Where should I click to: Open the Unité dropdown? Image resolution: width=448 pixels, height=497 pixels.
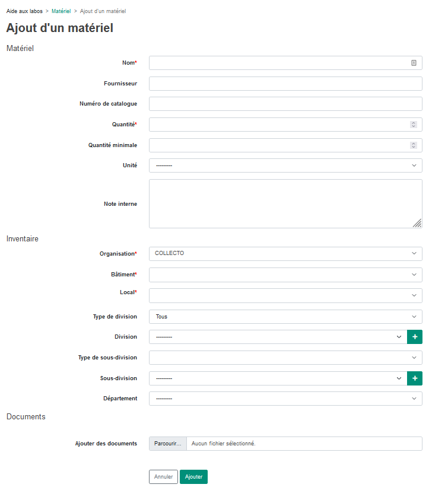(x=285, y=166)
